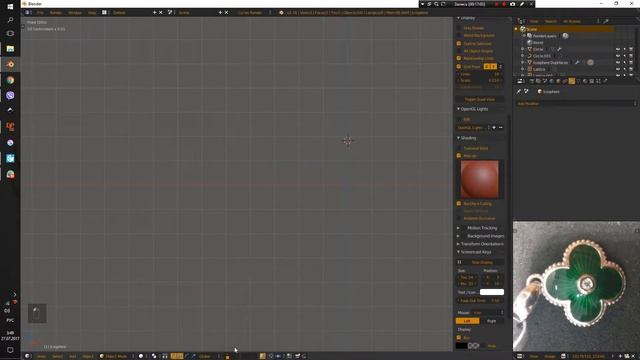Hide the Lattice object via eye icon
This screenshot has height=360, width=640.
point(618,69)
